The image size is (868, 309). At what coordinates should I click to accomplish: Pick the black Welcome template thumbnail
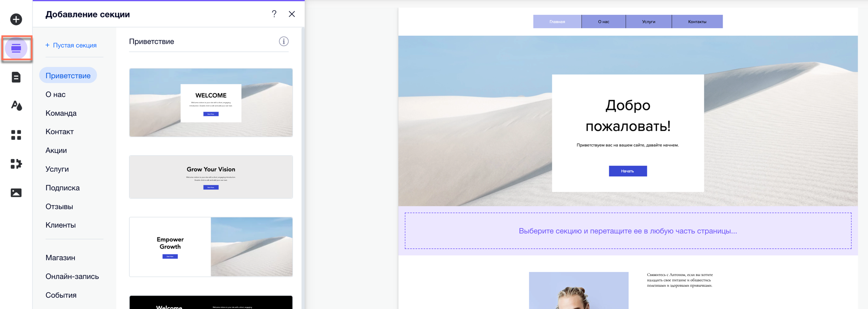pyautogui.click(x=211, y=302)
